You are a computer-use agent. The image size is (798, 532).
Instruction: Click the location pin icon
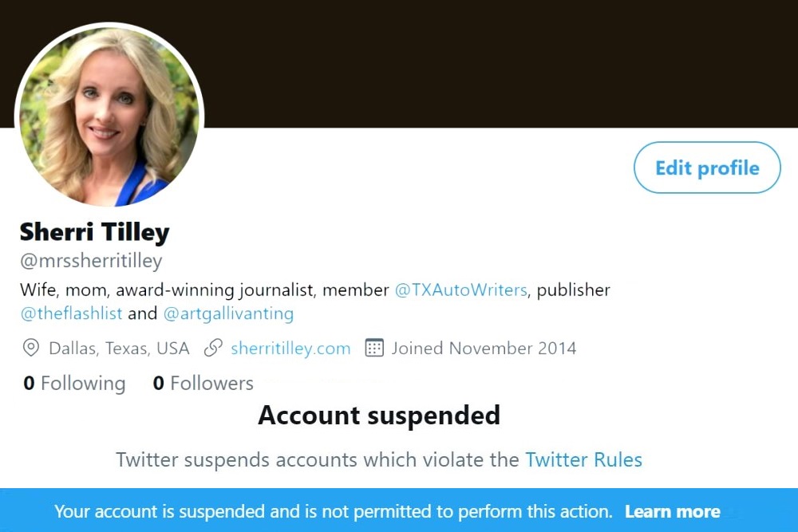(x=31, y=349)
